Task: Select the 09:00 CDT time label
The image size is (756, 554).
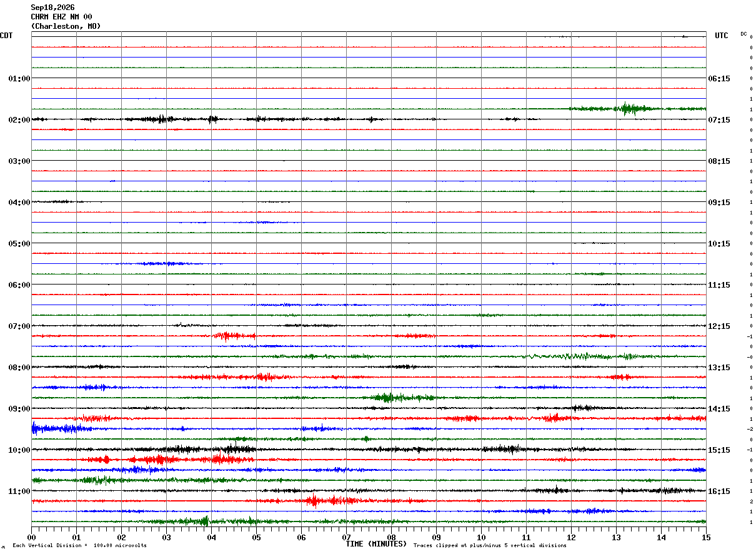Action: tap(19, 408)
